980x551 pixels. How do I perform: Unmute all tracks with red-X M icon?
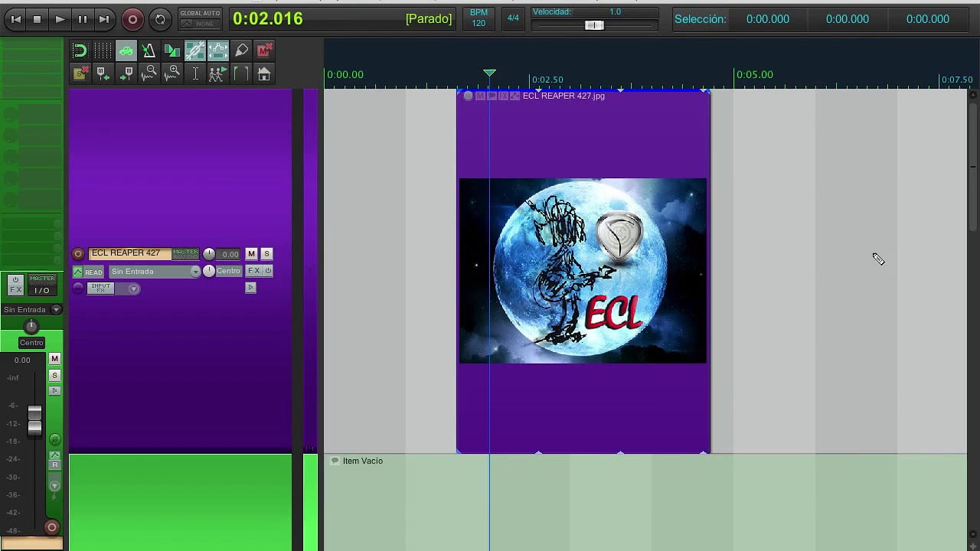tap(264, 51)
